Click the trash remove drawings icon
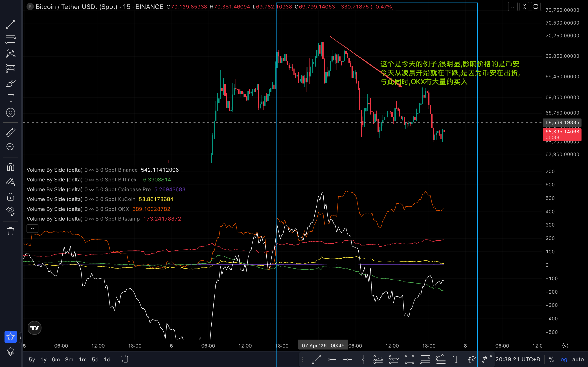The width and height of the screenshot is (588, 367). click(10, 231)
